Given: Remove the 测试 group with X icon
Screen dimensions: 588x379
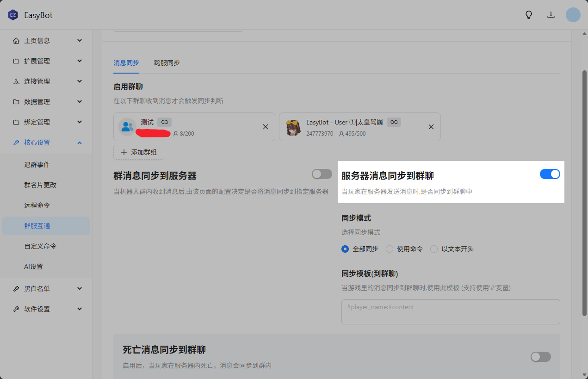Looking at the screenshot, I should (266, 127).
